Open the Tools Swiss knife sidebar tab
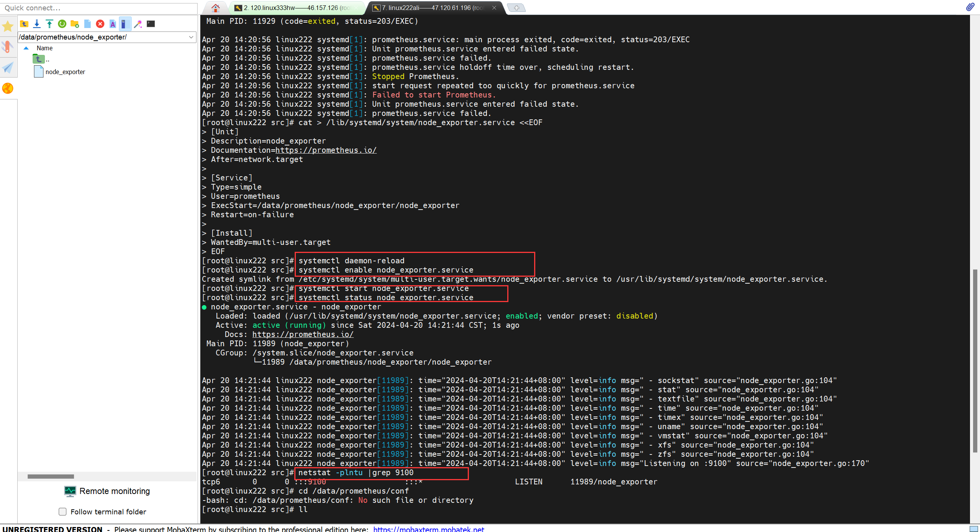 pos(8,47)
